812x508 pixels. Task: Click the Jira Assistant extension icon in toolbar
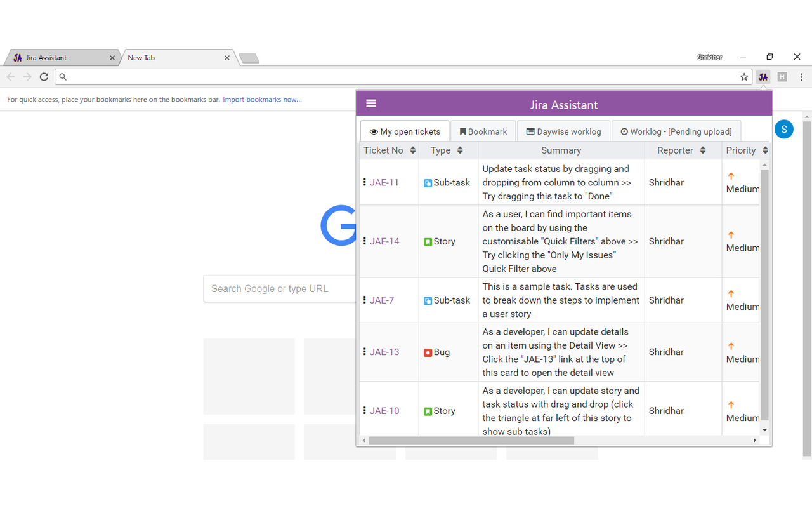pos(763,77)
